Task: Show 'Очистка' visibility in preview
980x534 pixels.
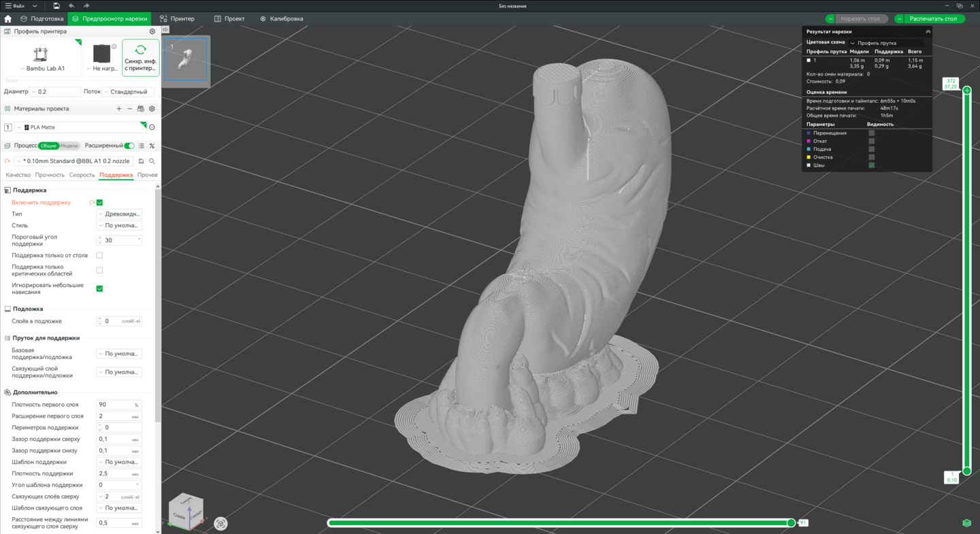Action: [x=871, y=157]
